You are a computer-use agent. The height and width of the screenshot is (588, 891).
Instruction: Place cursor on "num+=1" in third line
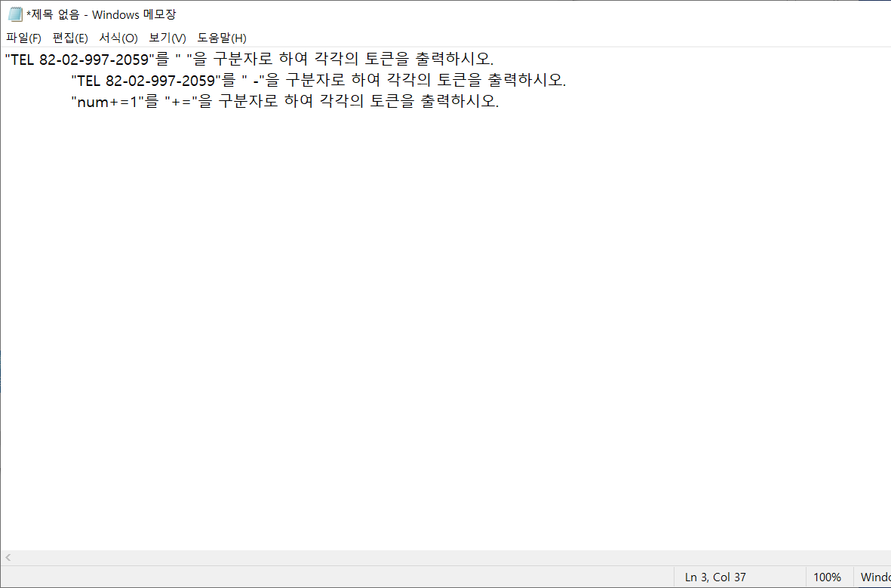pyautogui.click(x=107, y=103)
